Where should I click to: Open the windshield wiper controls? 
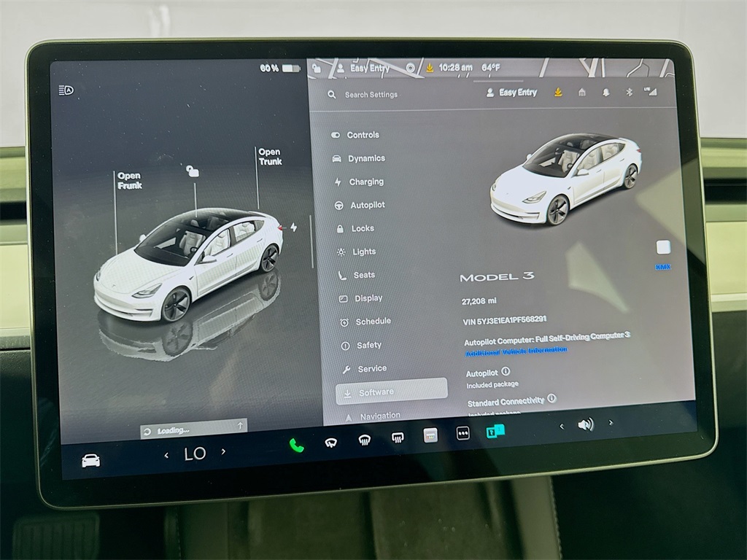(330, 443)
